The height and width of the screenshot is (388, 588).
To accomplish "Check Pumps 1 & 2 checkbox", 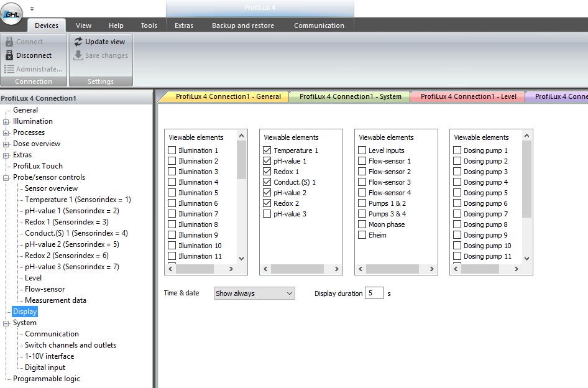I will [362, 203].
